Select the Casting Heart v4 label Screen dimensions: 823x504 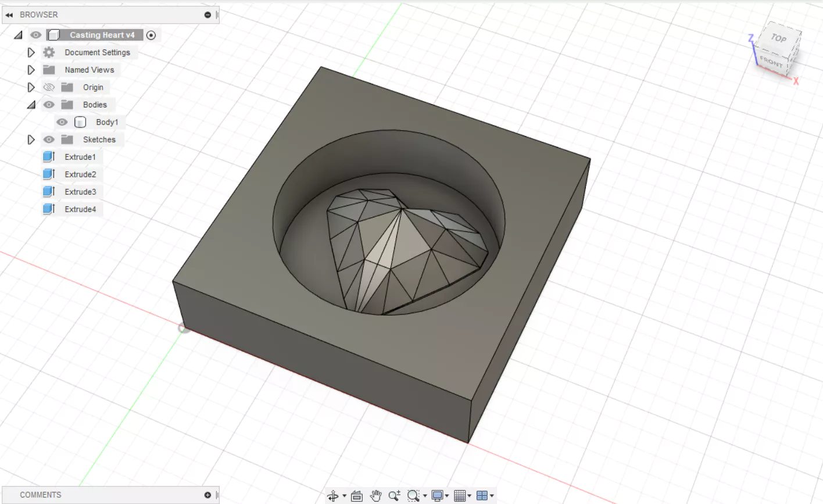pyautogui.click(x=102, y=35)
